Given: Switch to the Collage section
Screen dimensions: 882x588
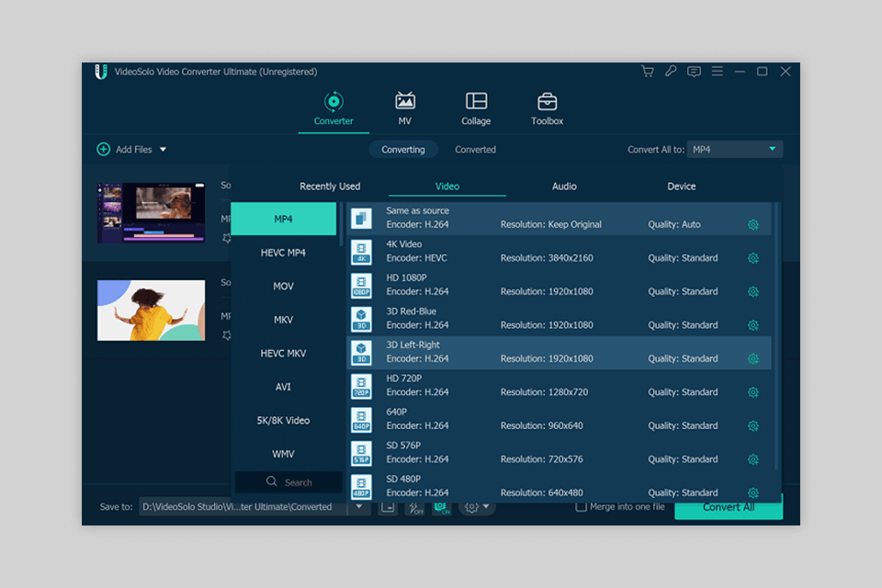Looking at the screenshot, I should (476, 108).
